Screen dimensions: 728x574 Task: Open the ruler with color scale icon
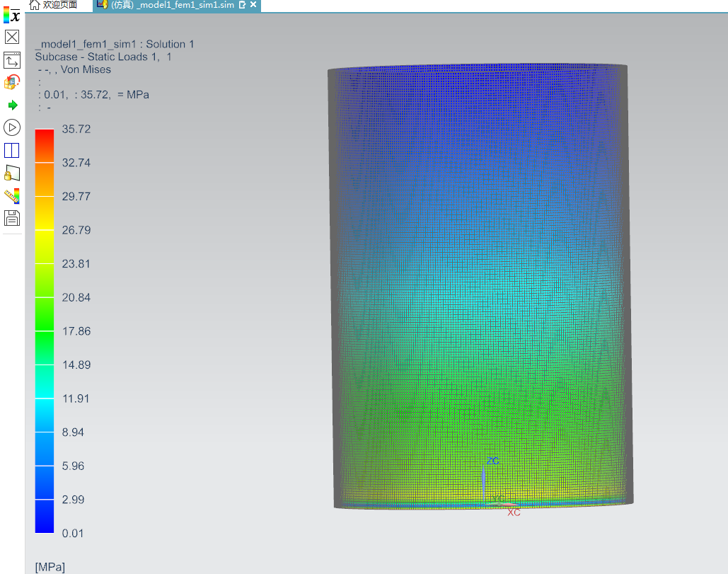point(11,196)
